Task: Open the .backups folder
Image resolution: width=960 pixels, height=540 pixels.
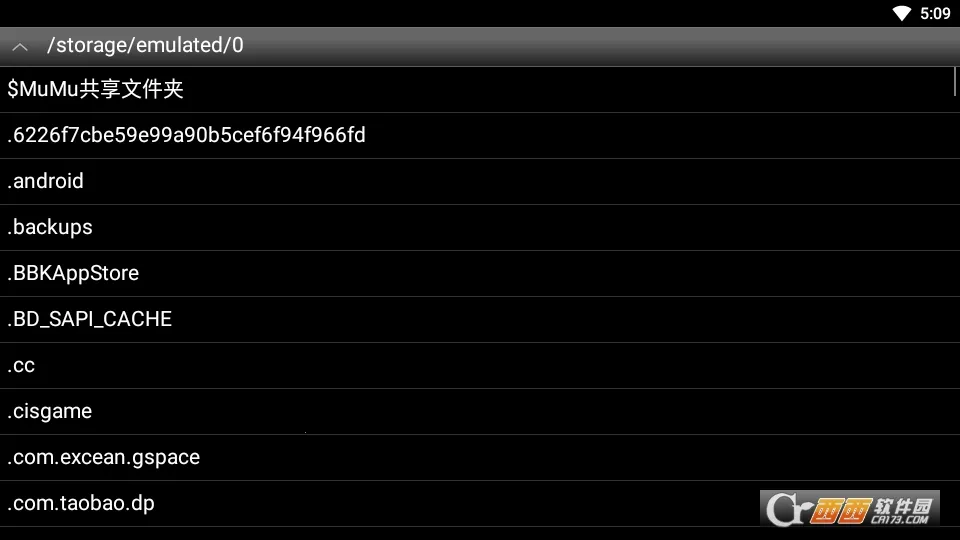Action: tap(480, 227)
